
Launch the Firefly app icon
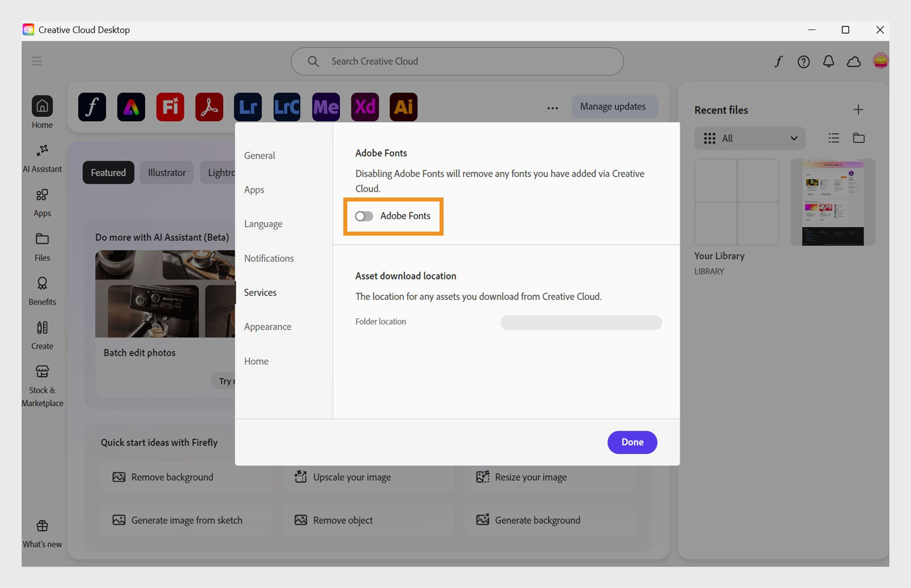(x=170, y=106)
